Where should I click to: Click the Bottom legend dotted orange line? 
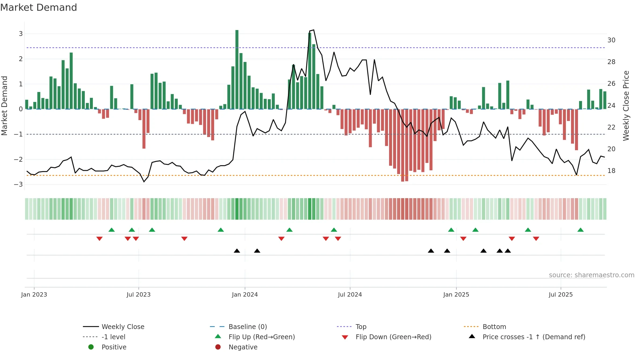[x=471, y=327]
